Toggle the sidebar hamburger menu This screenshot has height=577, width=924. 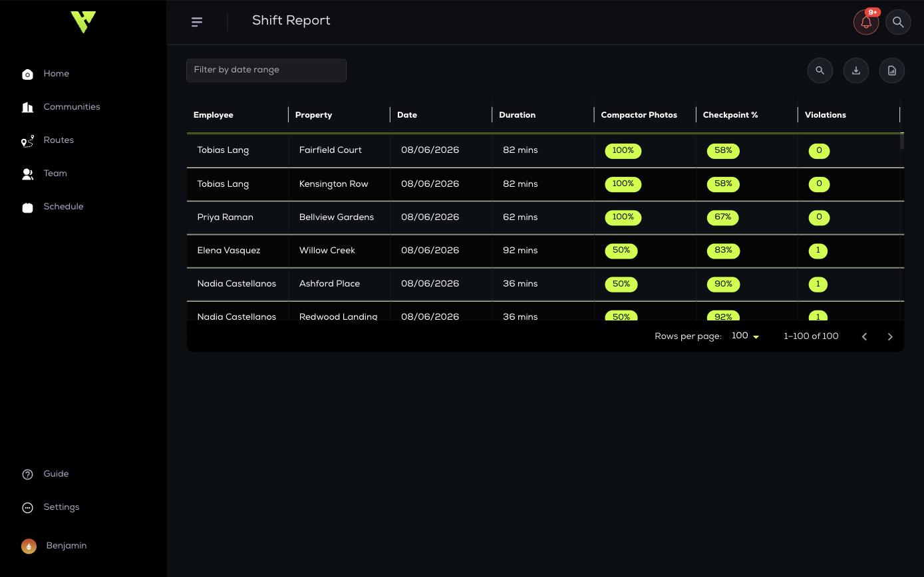pyautogui.click(x=197, y=22)
